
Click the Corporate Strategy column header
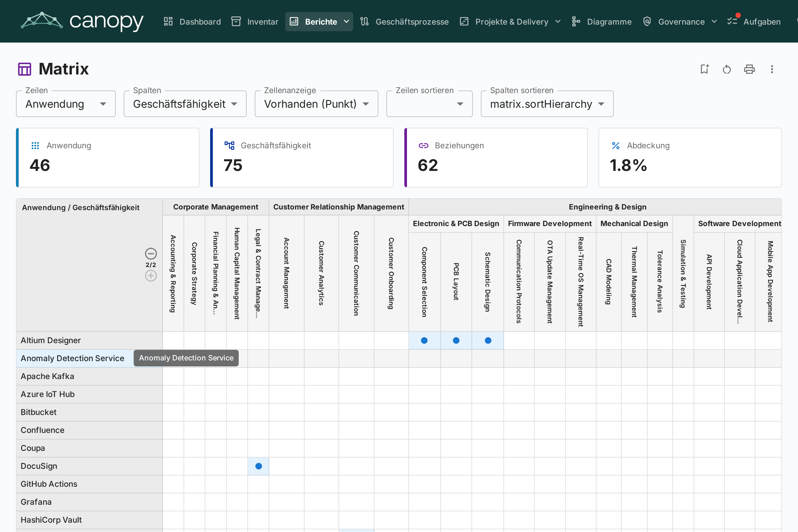195,273
